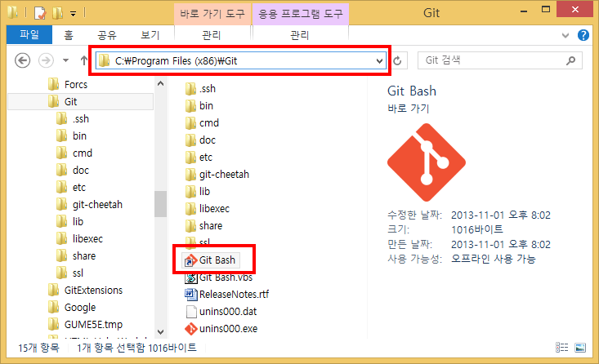Click the Refresh button beside address bar
This screenshot has height=364, width=599.
[x=398, y=60]
